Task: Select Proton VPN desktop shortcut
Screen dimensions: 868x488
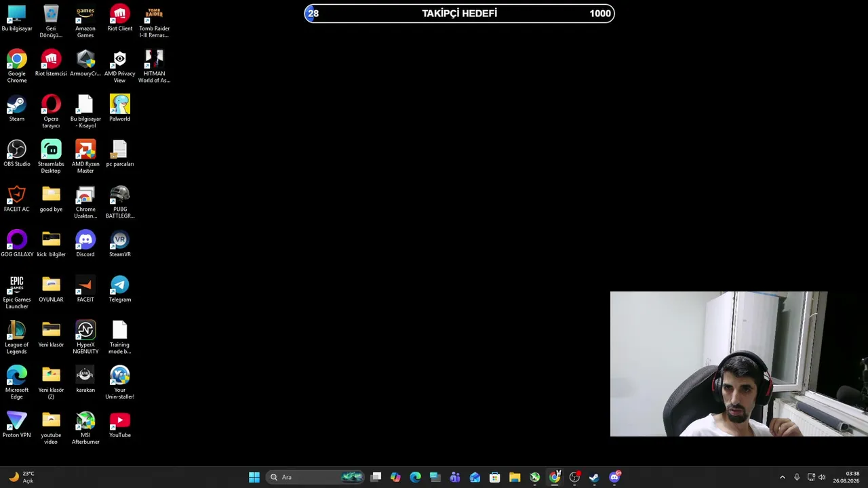Action: pyautogui.click(x=17, y=425)
